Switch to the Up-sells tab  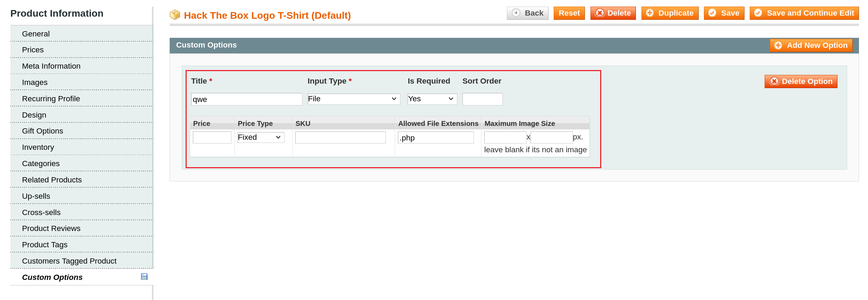tap(82, 196)
